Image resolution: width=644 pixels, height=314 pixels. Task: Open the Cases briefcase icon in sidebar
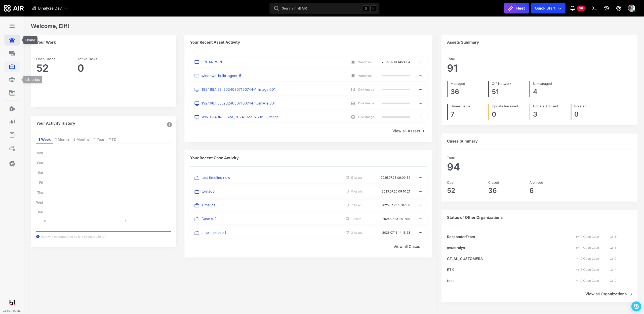tap(12, 67)
